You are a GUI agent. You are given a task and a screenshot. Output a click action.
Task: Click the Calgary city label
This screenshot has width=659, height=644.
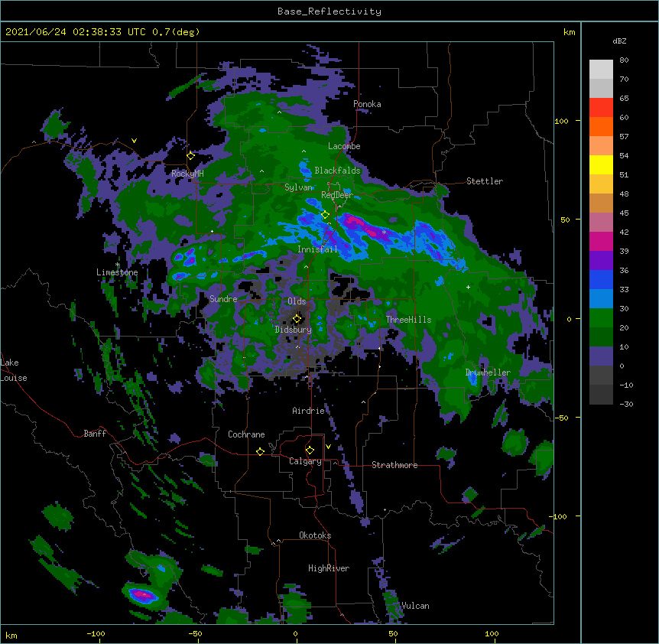point(305,461)
